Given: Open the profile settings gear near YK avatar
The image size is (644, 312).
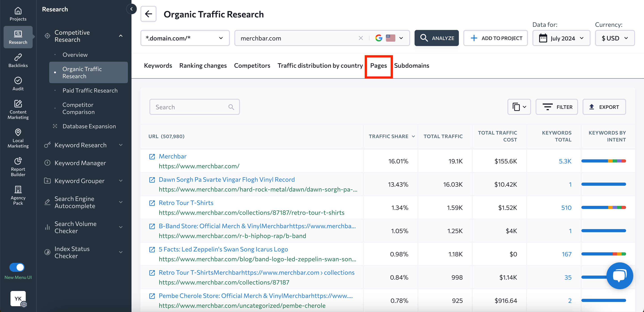Looking at the screenshot, I should pyautogui.click(x=24, y=305).
